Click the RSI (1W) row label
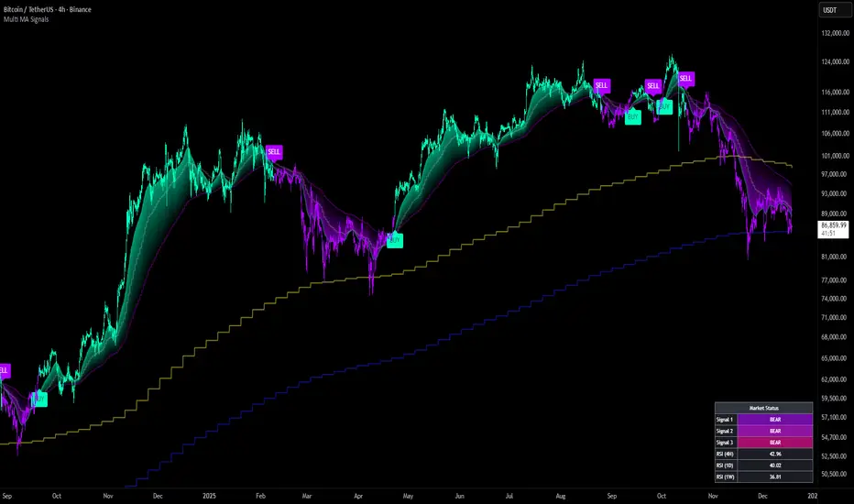The image size is (854, 504). (x=726, y=477)
